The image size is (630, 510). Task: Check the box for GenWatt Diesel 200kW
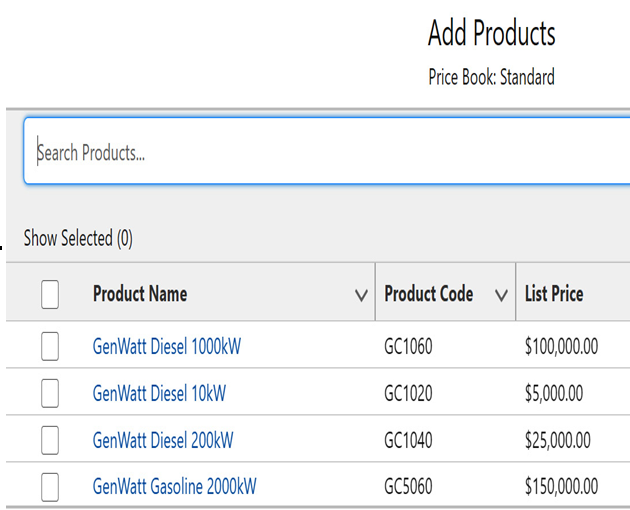(x=50, y=440)
